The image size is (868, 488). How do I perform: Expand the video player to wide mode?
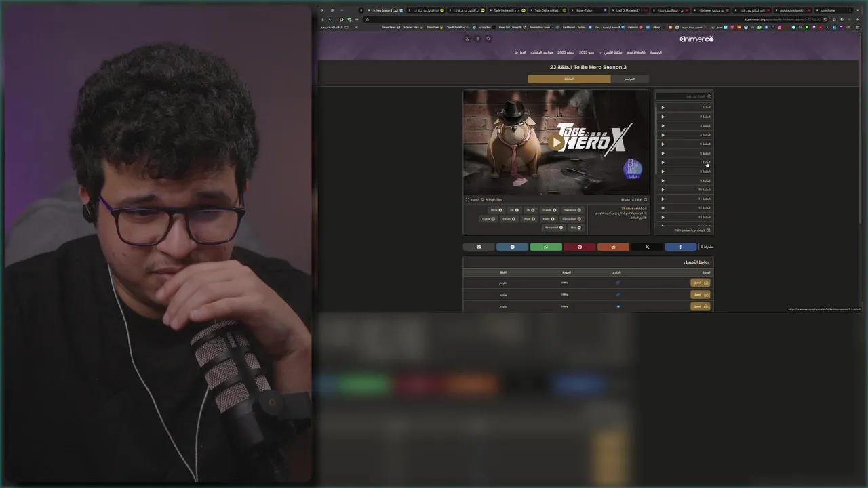click(472, 199)
